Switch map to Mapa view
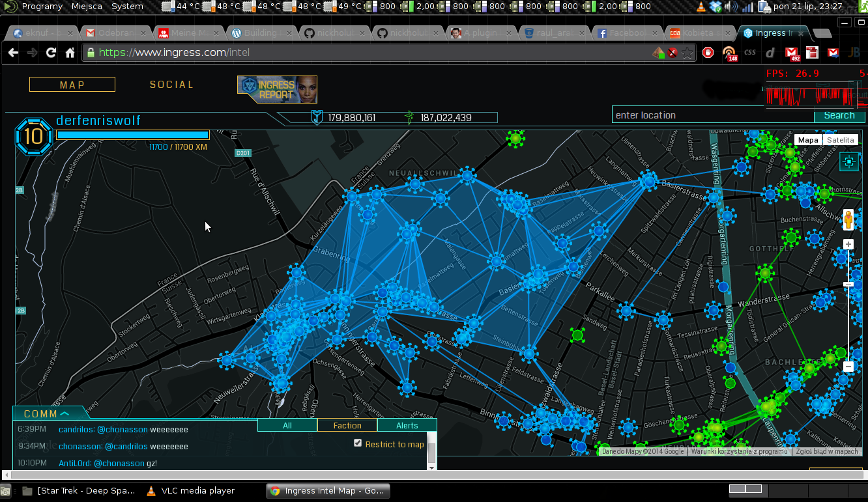868x502 pixels. coord(808,140)
